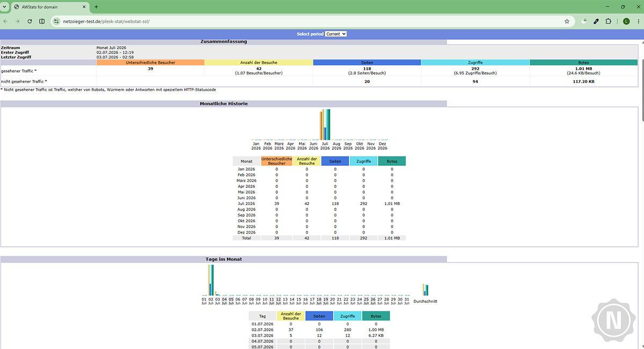
Task: Activate the eyedropper color picker extension
Action: [596, 21]
